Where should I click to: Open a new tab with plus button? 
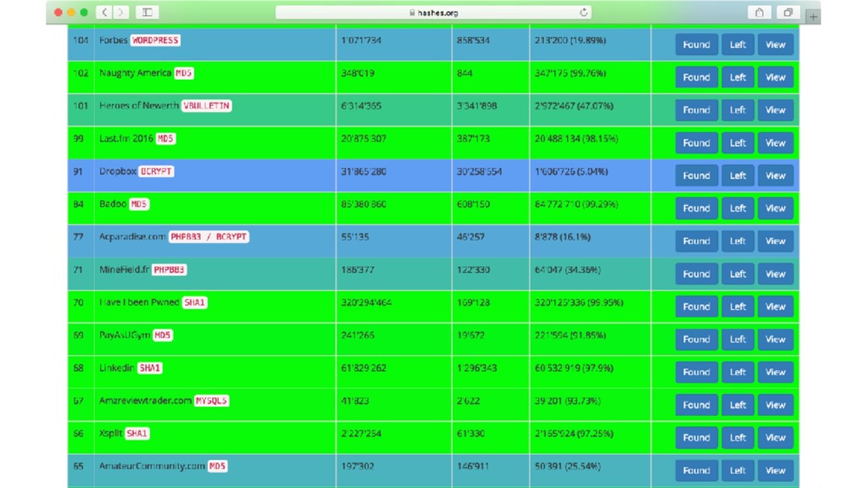[x=813, y=17]
